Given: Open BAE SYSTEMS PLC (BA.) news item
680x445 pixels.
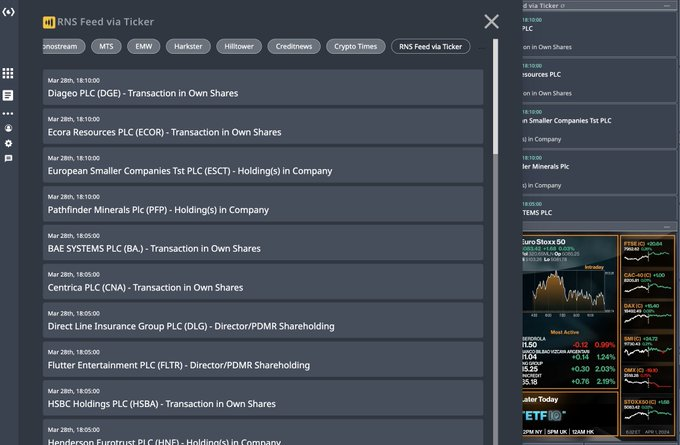Looking at the screenshot, I should pyautogui.click(x=263, y=242).
